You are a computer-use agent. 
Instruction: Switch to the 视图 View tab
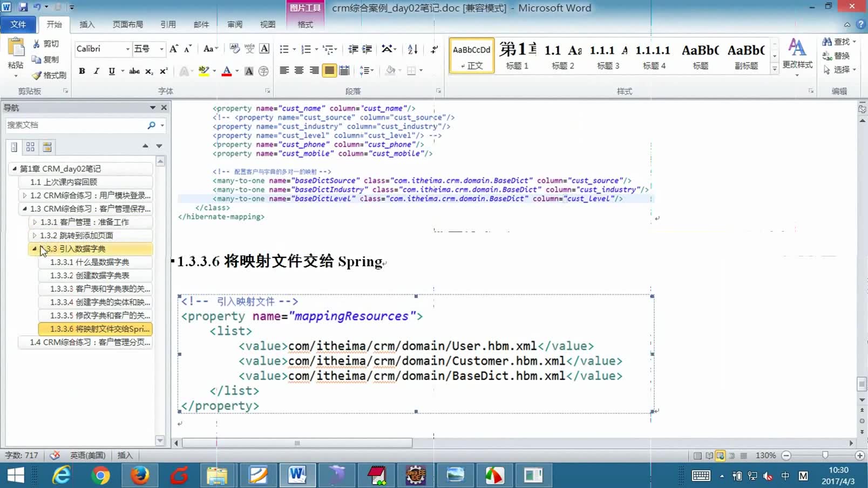point(268,24)
